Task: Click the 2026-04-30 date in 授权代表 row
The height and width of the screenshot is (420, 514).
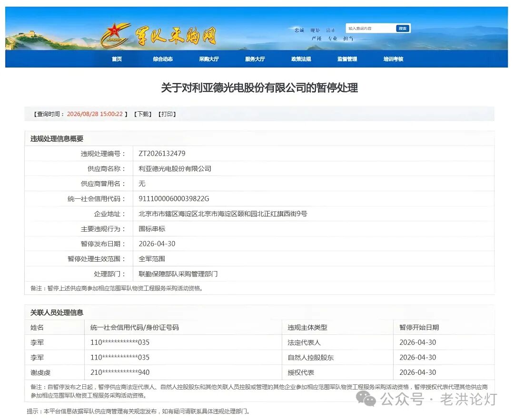Action: (418, 372)
